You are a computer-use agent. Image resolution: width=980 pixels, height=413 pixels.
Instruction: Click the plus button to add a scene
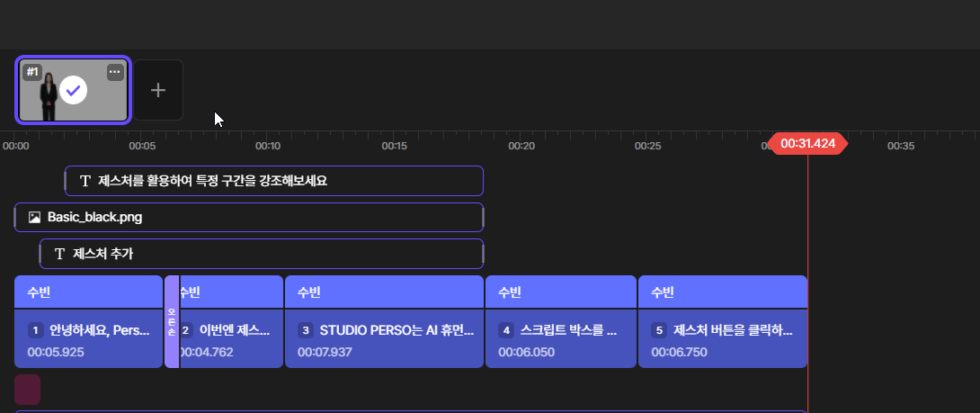pyautogui.click(x=158, y=90)
